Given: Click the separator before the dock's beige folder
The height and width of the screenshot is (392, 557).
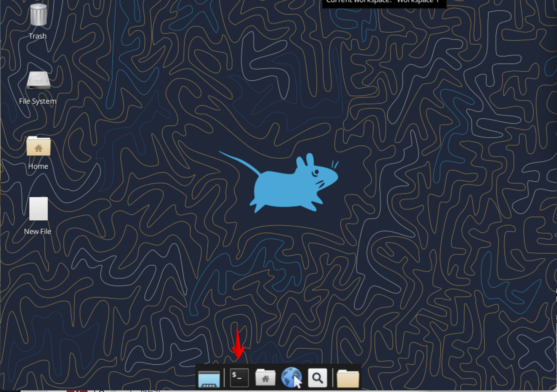Looking at the screenshot, I should 333,377.
